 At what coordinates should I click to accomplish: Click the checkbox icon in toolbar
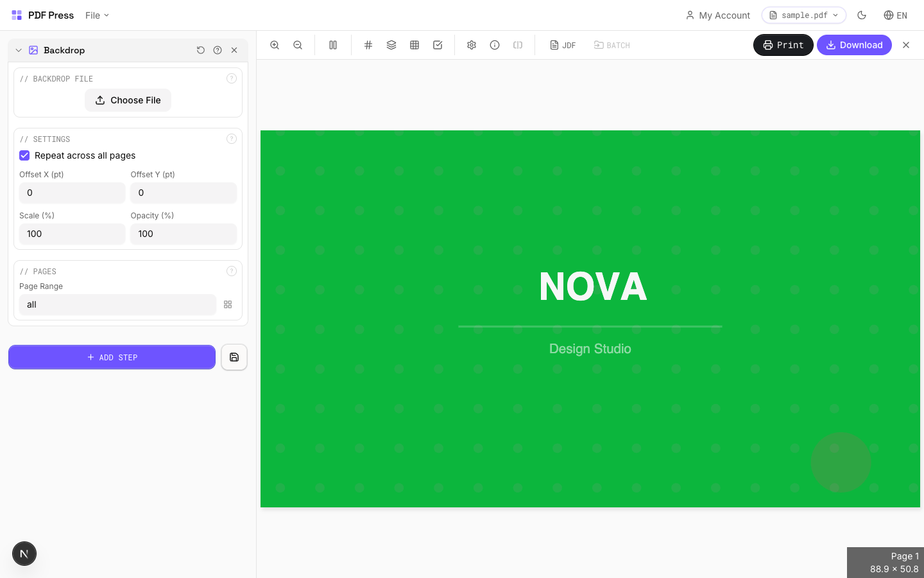pos(438,45)
